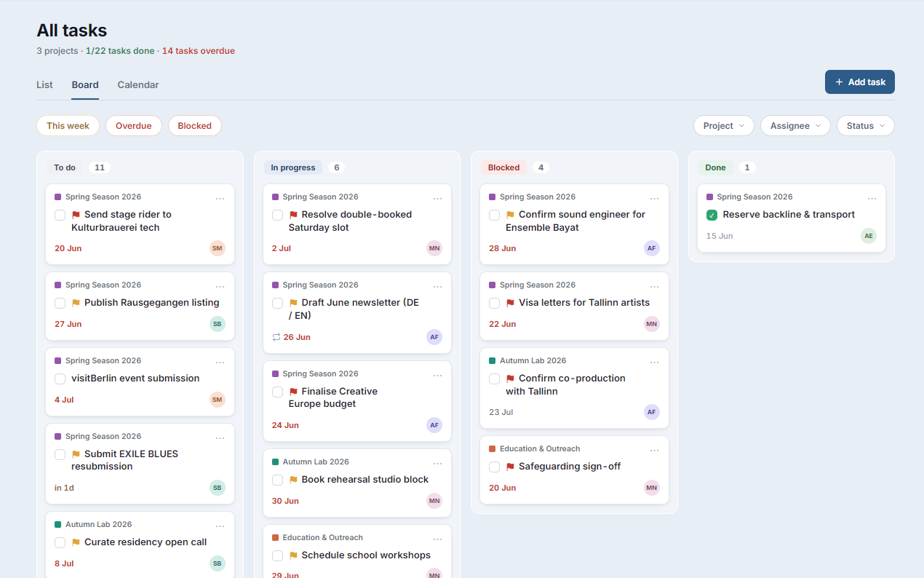Open the Project filter dropdown
924x578 pixels.
tap(724, 126)
